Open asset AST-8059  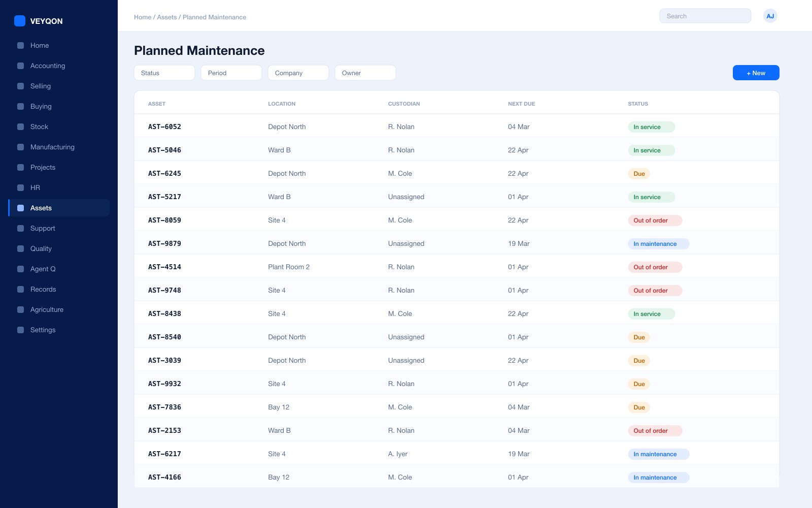(164, 220)
